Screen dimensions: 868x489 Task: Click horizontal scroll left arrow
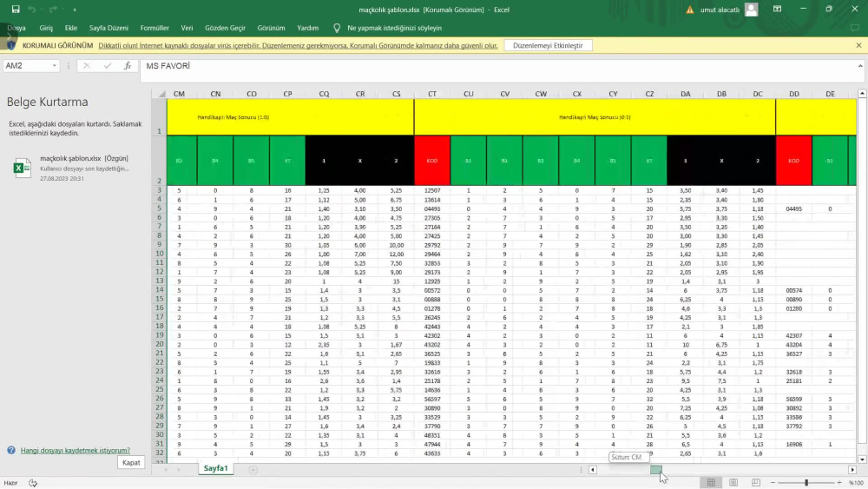pos(593,470)
